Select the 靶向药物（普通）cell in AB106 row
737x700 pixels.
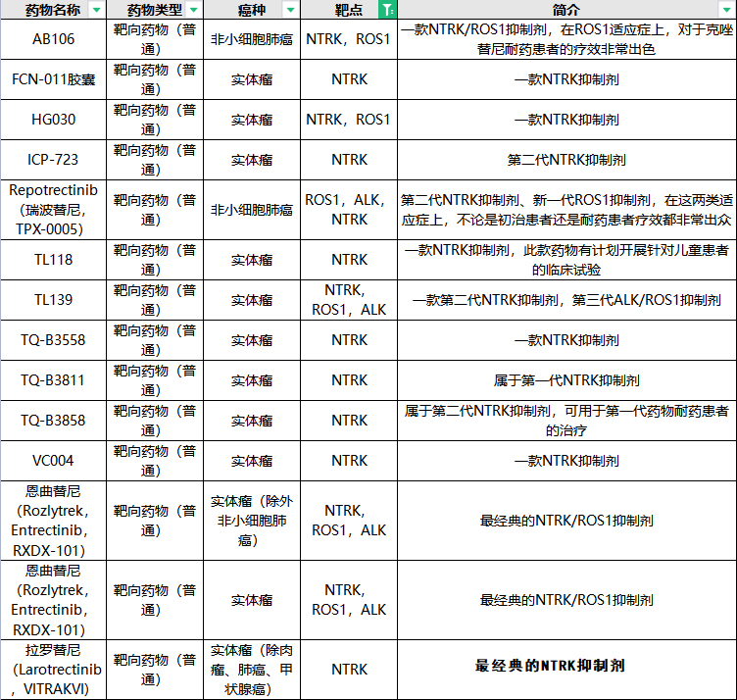pyautogui.click(x=155, y=39)
